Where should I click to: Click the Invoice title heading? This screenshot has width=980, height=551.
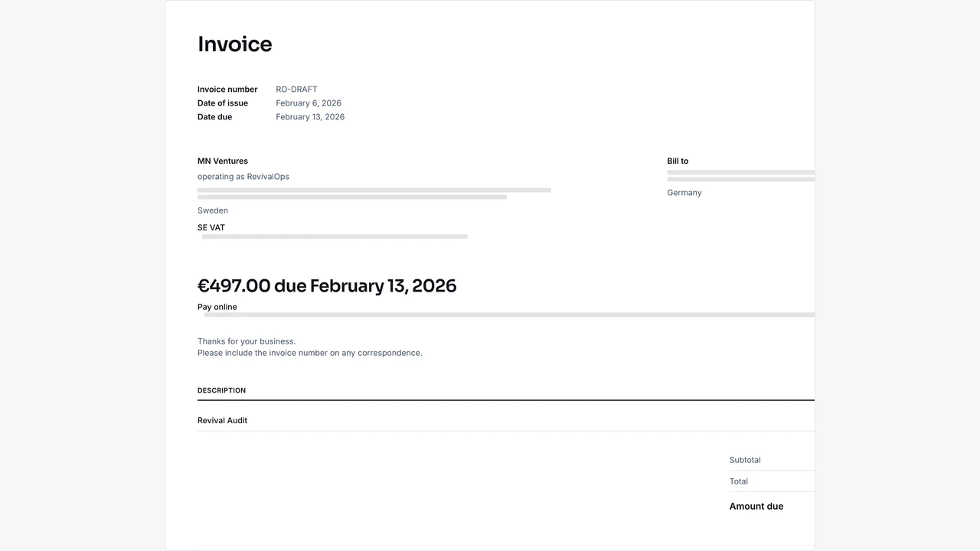[234, 44]
